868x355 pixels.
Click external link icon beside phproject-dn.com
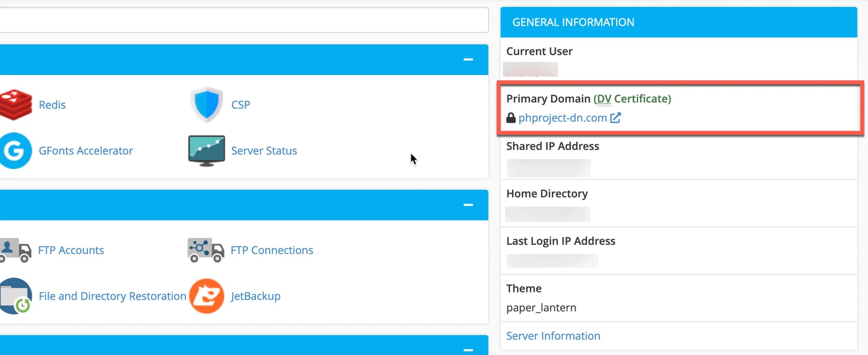click(615, 118)
